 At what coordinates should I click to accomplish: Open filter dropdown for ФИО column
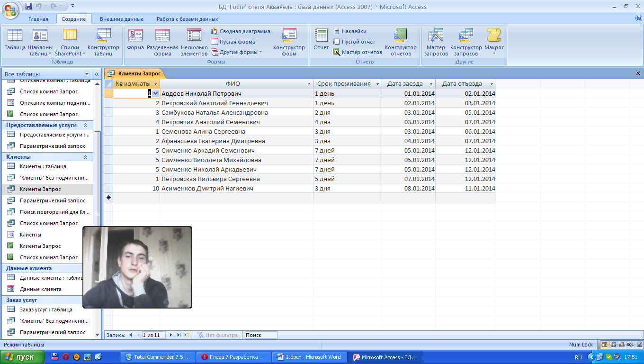coord(309,84)
